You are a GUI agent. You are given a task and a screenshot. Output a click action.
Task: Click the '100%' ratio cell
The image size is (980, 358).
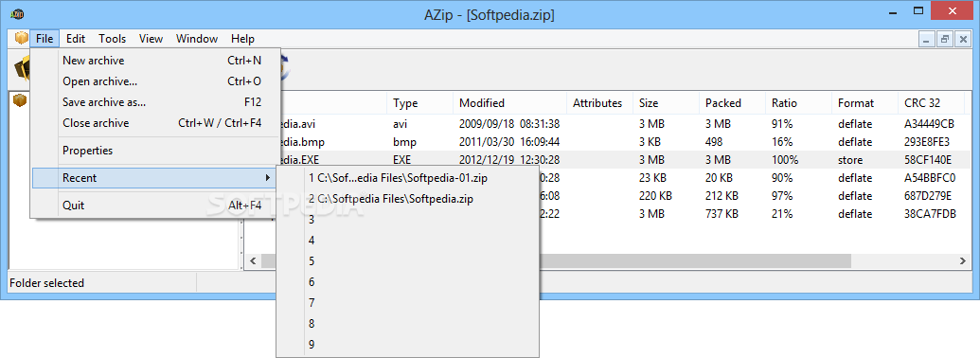click(x=785, y=160)
